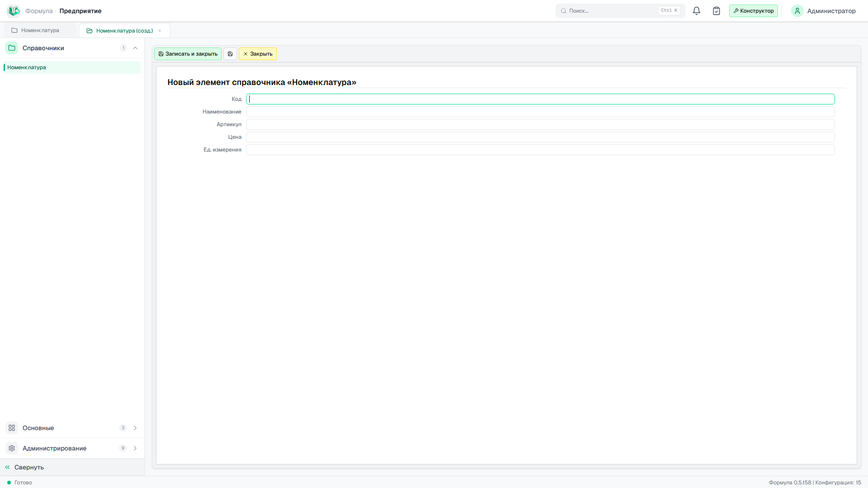Click the Формула breadcrumb text

39,11
